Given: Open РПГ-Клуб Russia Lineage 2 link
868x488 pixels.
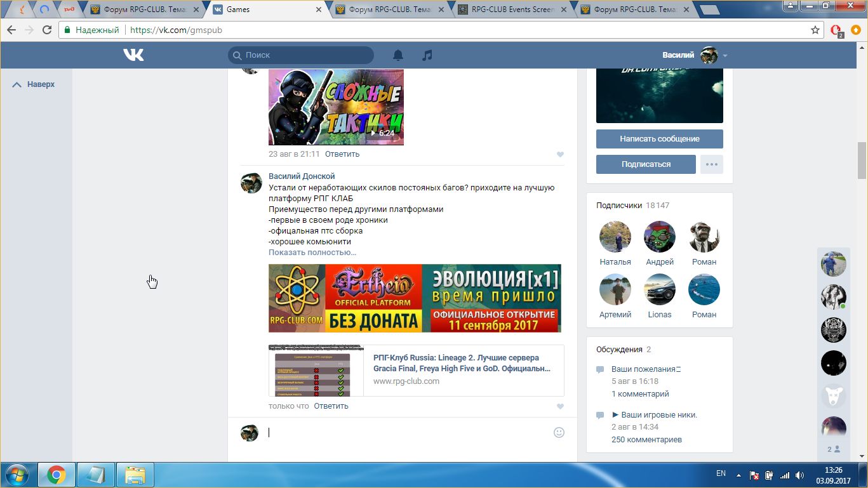Looking at the screenshot, I should [462, 363].
